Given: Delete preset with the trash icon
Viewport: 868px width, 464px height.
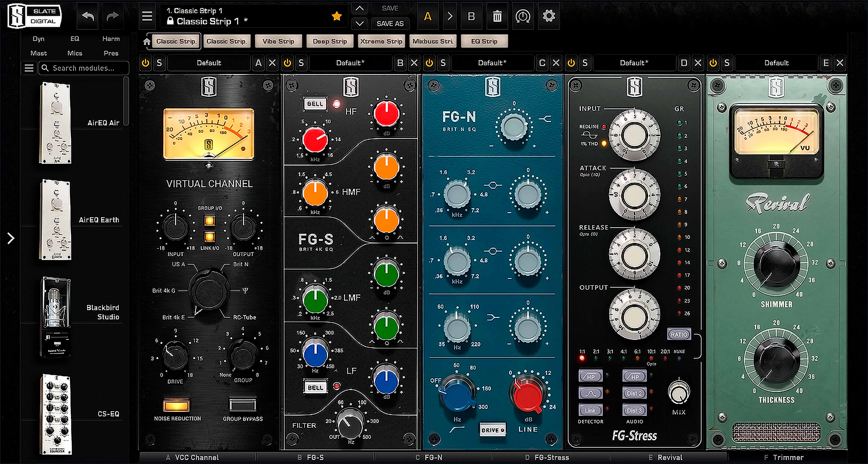Looking at the screenshot, I should point(497,16).
